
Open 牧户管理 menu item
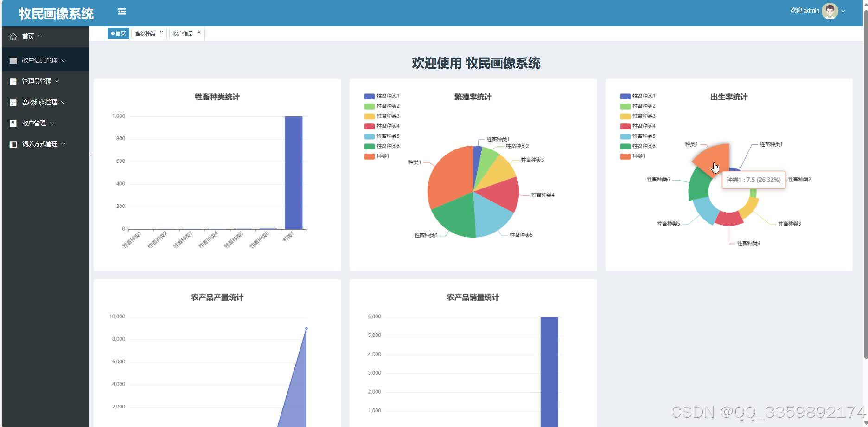[x=45, y=123]
